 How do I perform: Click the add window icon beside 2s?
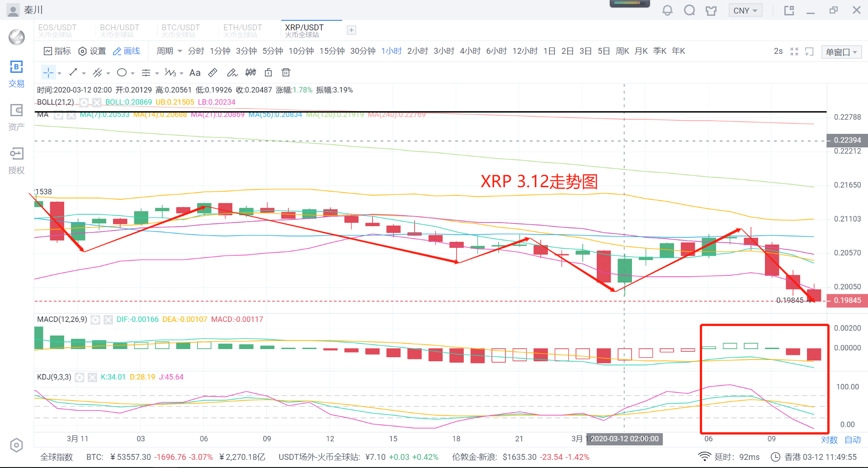(809, 52)
